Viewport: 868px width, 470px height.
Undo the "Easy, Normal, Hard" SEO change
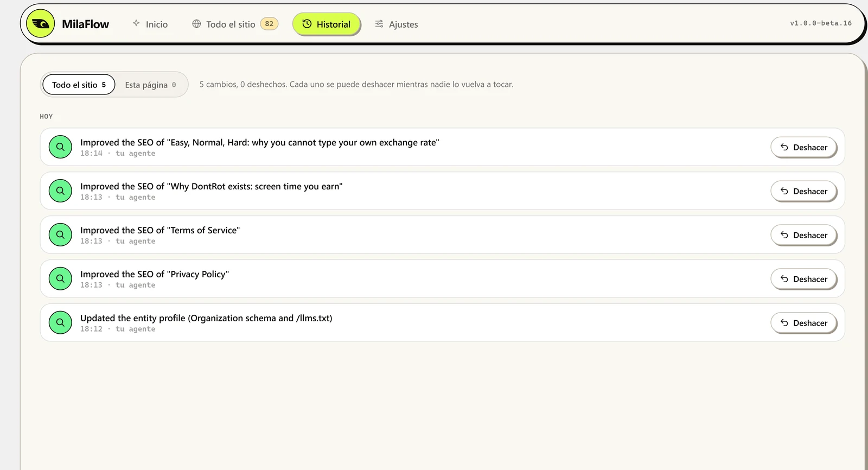point(804,147)
